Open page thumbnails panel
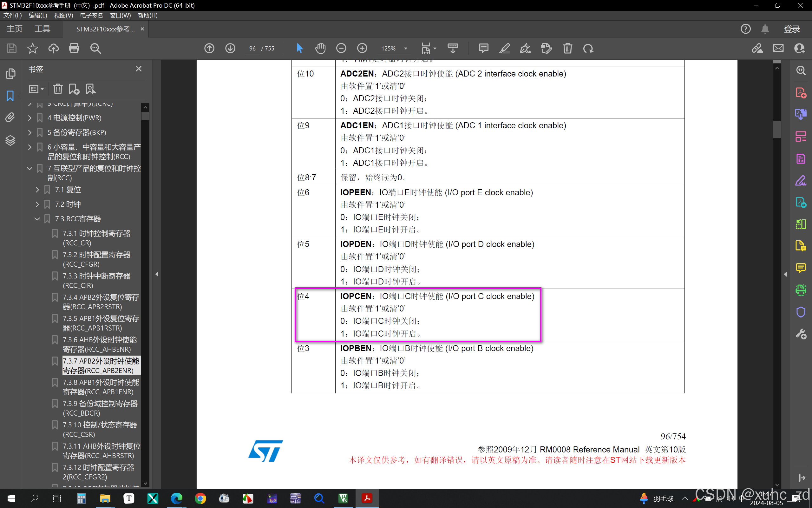The image size is (812, 508). point(10,74)
